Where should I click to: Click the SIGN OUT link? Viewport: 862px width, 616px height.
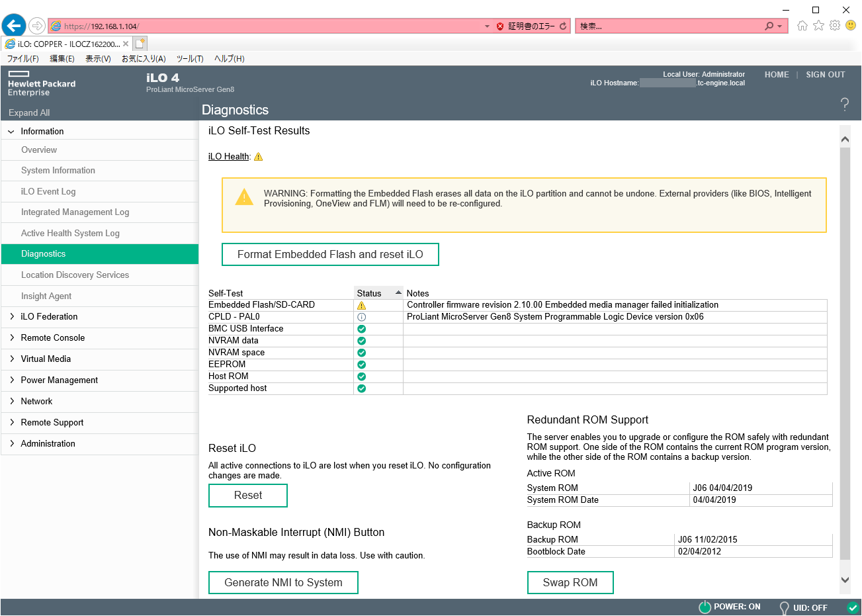(826, 75)
